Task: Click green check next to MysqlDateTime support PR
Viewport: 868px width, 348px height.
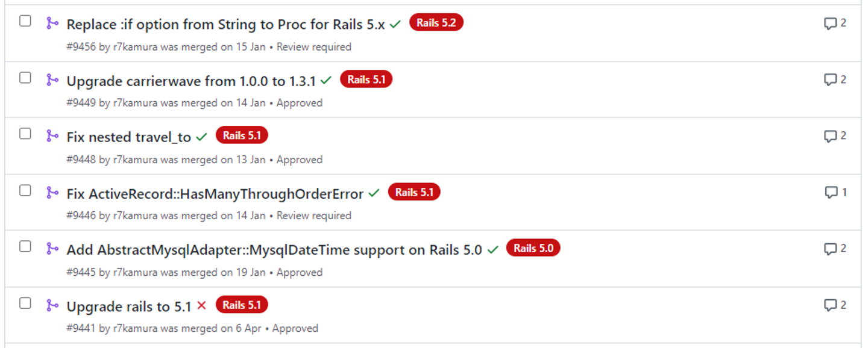Action: click(x=493, y=249)
